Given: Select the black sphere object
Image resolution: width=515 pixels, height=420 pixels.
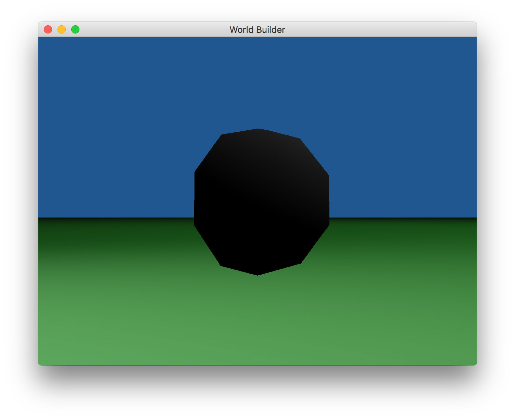Looking at the screenshot, I should click(262, 202).
